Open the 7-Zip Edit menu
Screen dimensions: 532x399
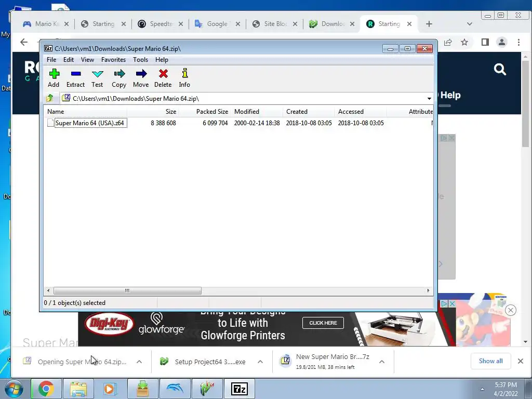pos(69,60)
